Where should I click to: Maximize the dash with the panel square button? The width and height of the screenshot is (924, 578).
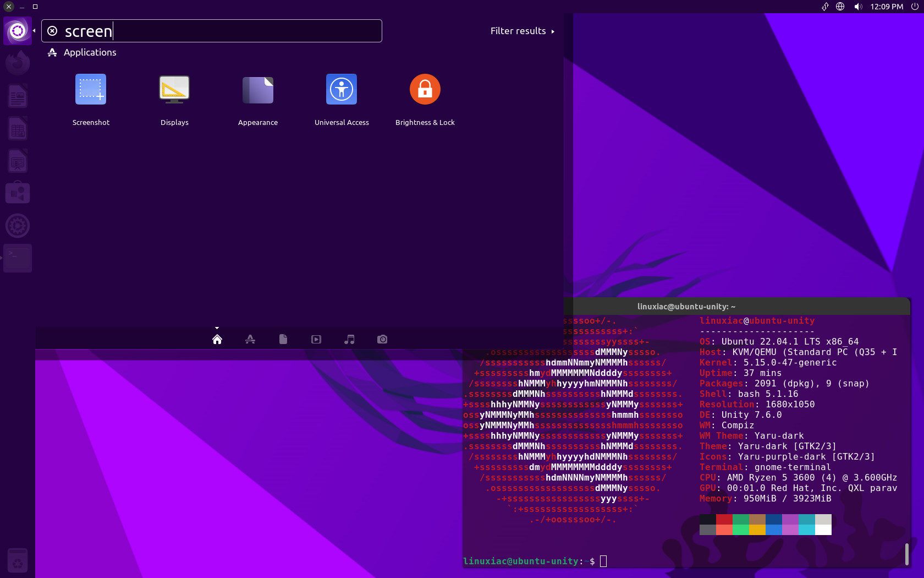click(35, 7)
